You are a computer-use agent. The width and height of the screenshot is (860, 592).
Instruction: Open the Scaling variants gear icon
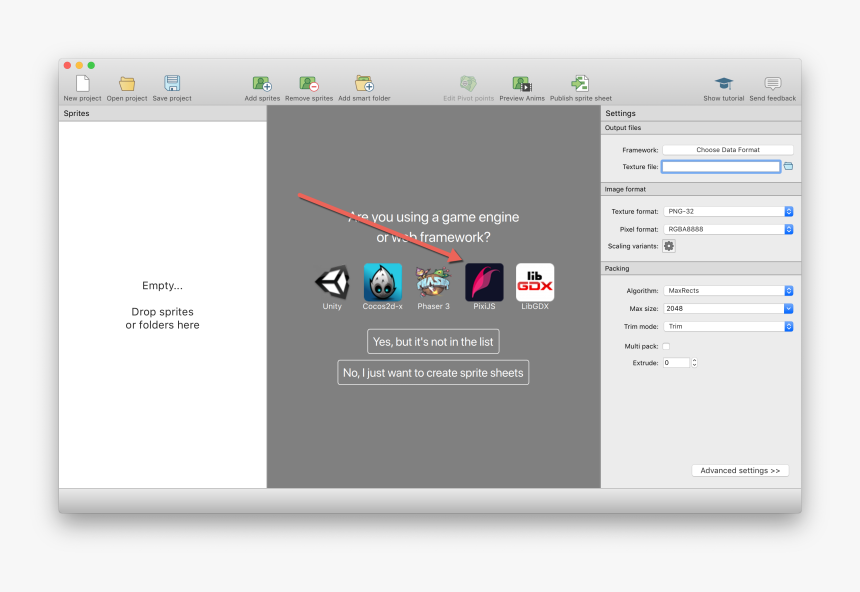668,245
